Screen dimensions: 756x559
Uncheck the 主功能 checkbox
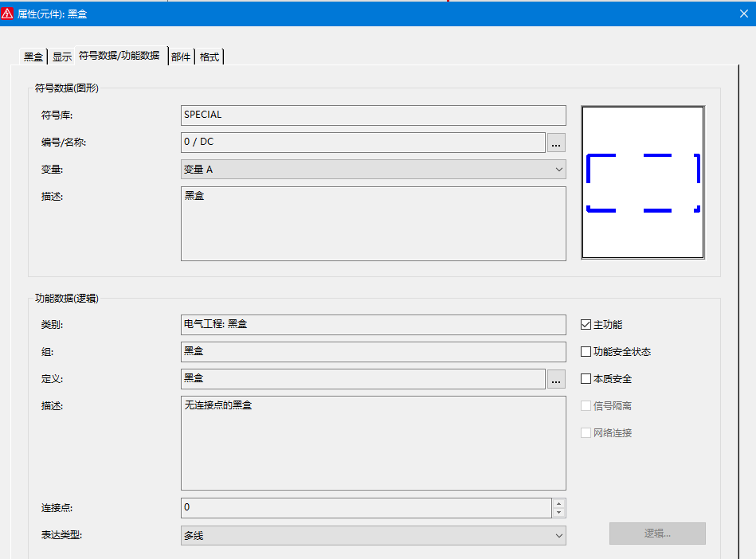(x=586, y=325)
